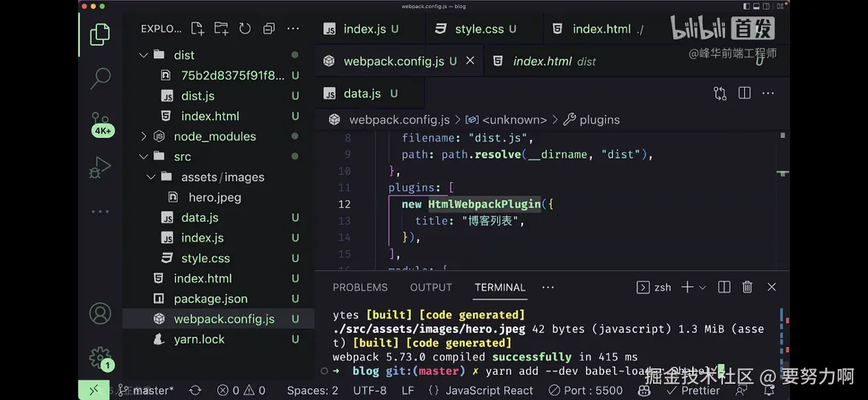Split the editor to the right
This screenshot has height=400, width=868.
[744, 94]
